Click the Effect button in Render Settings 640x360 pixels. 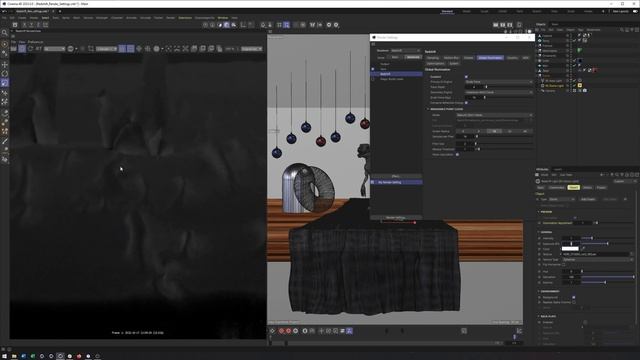(396, 176)
